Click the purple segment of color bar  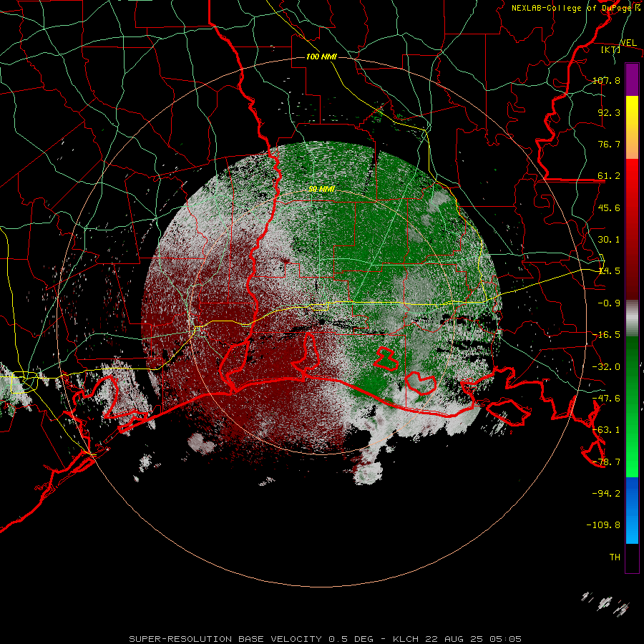click(x=632, y=79)
